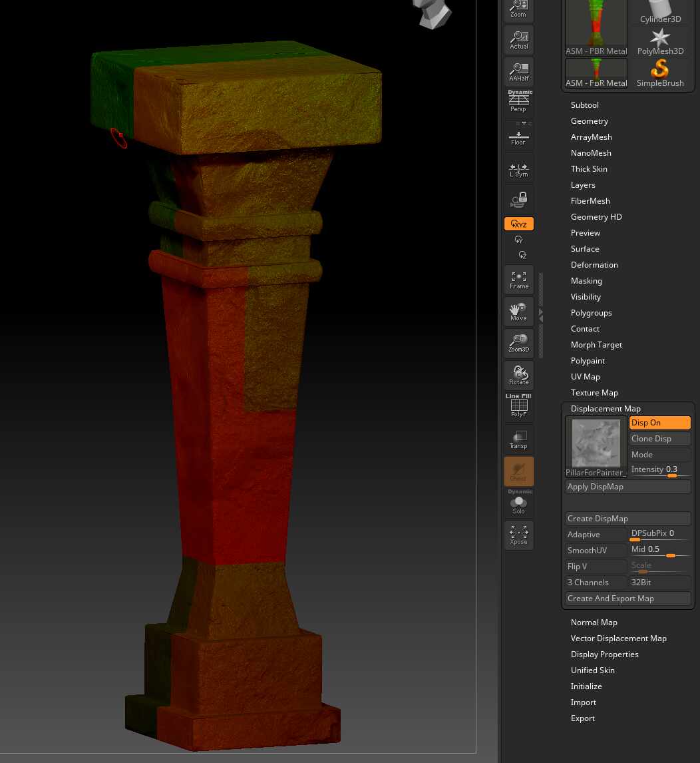The height and width of the screenshot is (763, 700).
Task: Open the UV Map menu
Action: (x=585, y=377)
